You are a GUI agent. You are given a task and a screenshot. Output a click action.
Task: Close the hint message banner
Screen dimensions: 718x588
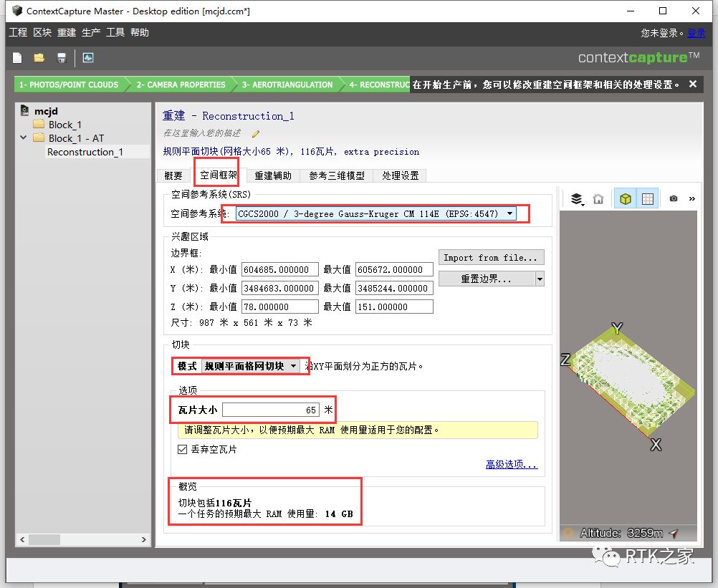pos(693,85)
